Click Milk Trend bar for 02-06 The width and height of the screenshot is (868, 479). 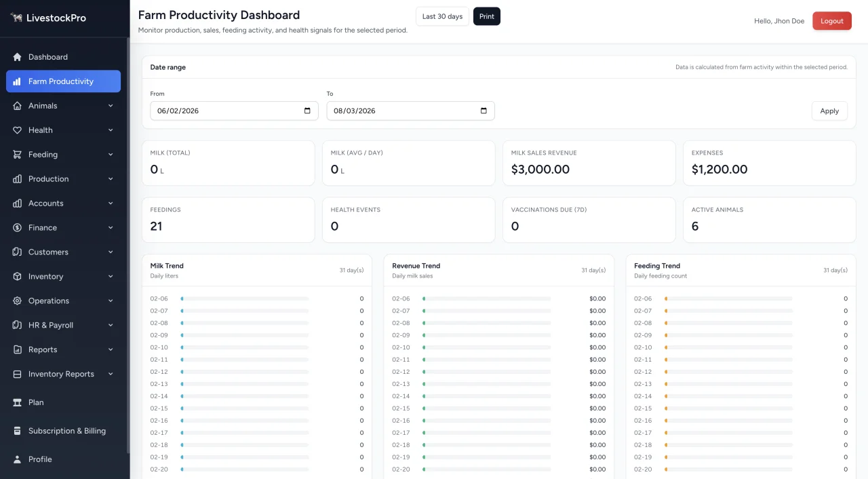point(245,299)
